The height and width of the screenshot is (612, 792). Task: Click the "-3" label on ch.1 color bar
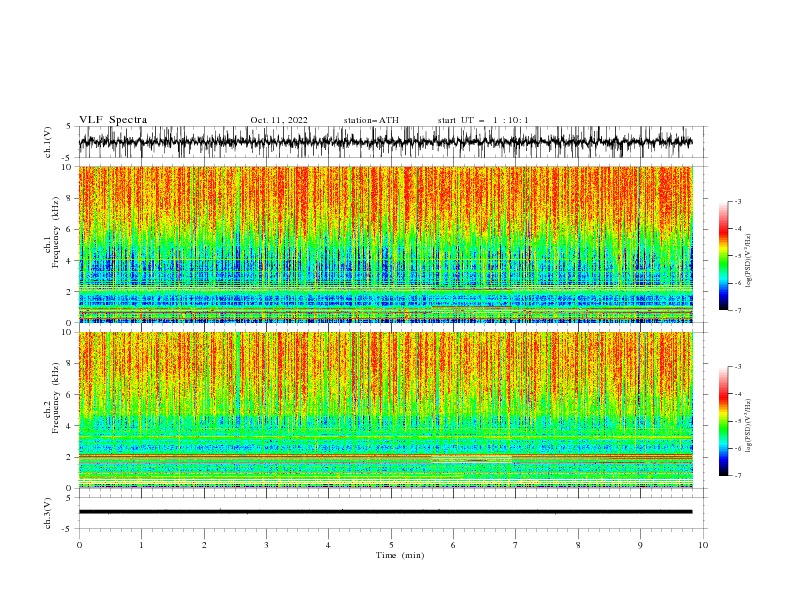[737, 201]
